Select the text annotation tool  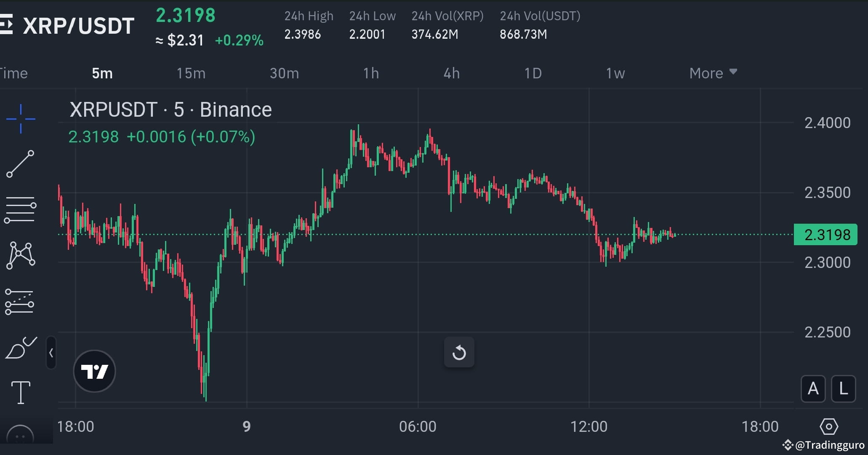click(21, 392)
